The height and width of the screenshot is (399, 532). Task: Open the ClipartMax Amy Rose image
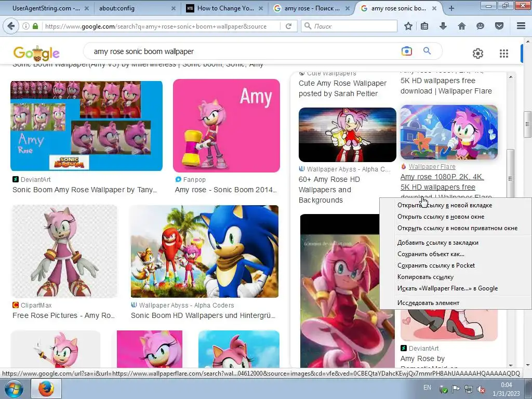coord(64,251)
